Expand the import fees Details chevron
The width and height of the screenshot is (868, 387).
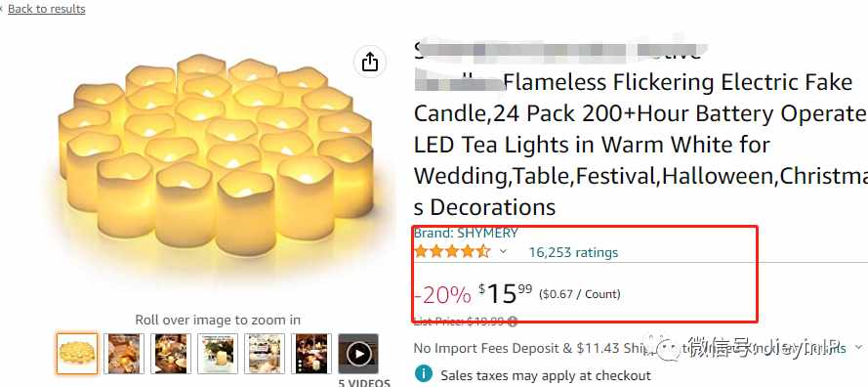pyautogui.click(x=858, y=348)
